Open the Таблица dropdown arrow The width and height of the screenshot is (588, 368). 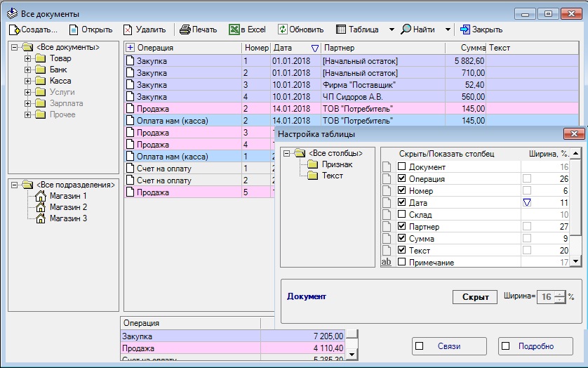pyautogui.click(x=392, y=29)
